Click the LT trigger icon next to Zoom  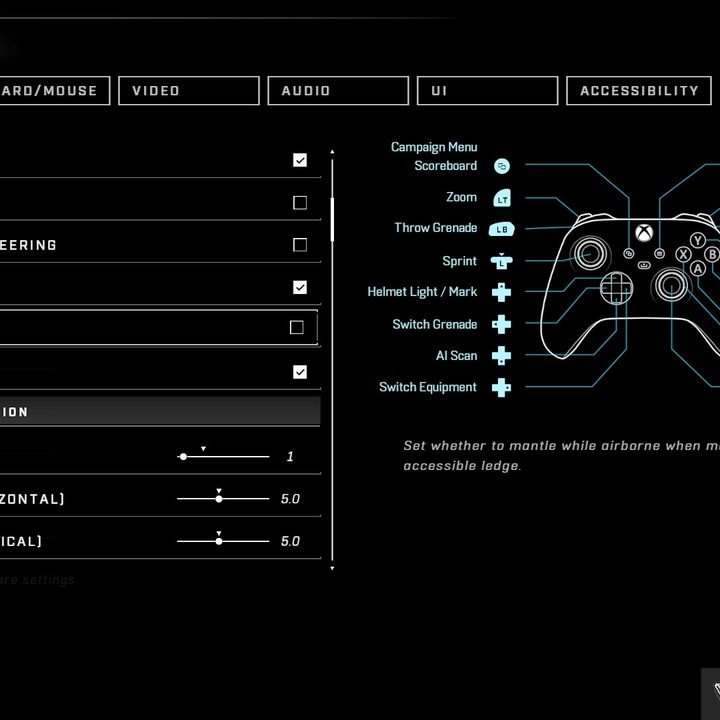click(x=502, y=198)
